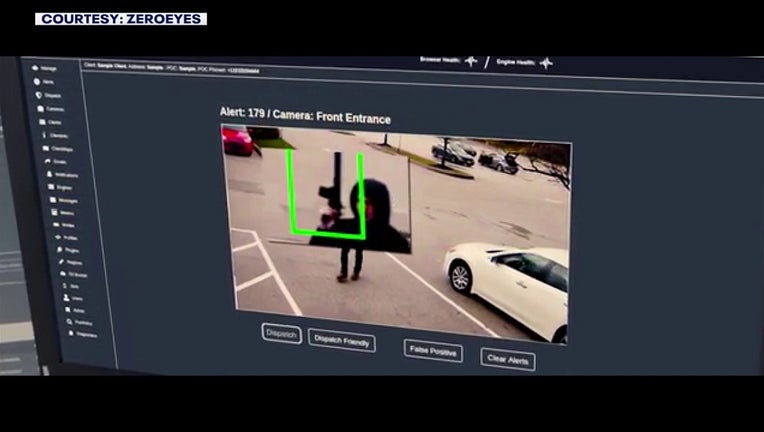Select the Messages icon in sidebar
The width and height of the screenshot is (764, 432).
click(x=53, y=200)
